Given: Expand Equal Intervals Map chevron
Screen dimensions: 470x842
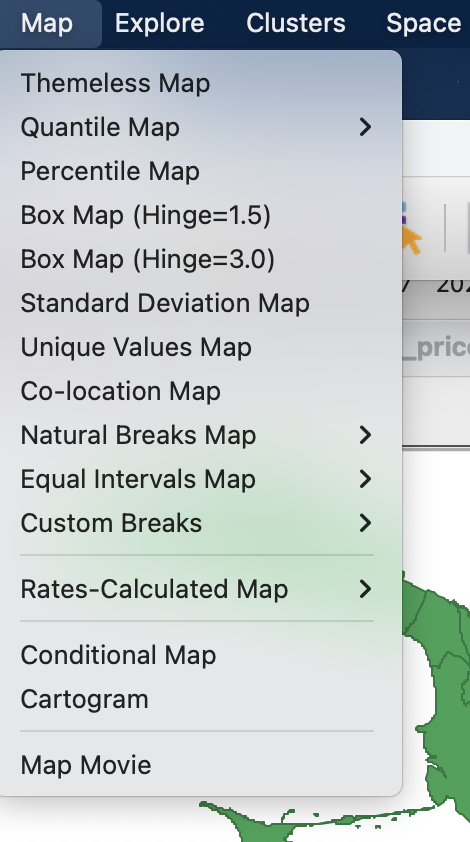Looking at the screenshot, I should (x=365, y=479).
